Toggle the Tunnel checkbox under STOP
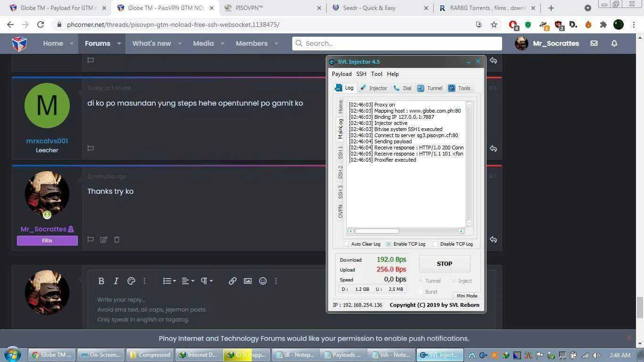Viewport: 644px width, 362px height. tap(421, 281)
